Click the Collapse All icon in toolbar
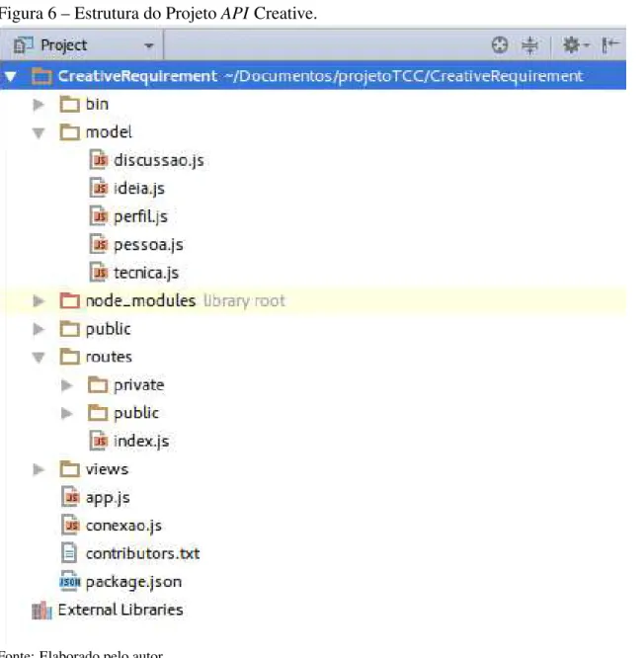This screenshot has height=658, width=644. point(529,44)
